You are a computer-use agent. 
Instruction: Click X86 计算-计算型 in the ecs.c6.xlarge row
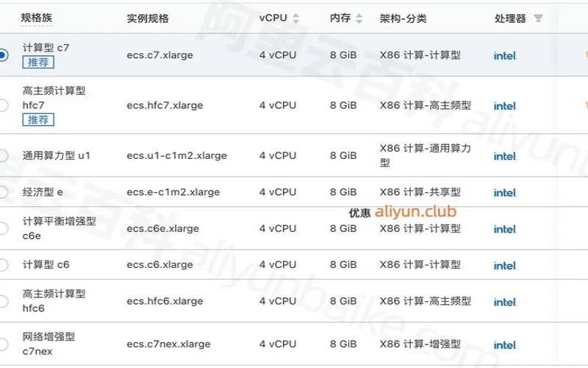(420, 265)
